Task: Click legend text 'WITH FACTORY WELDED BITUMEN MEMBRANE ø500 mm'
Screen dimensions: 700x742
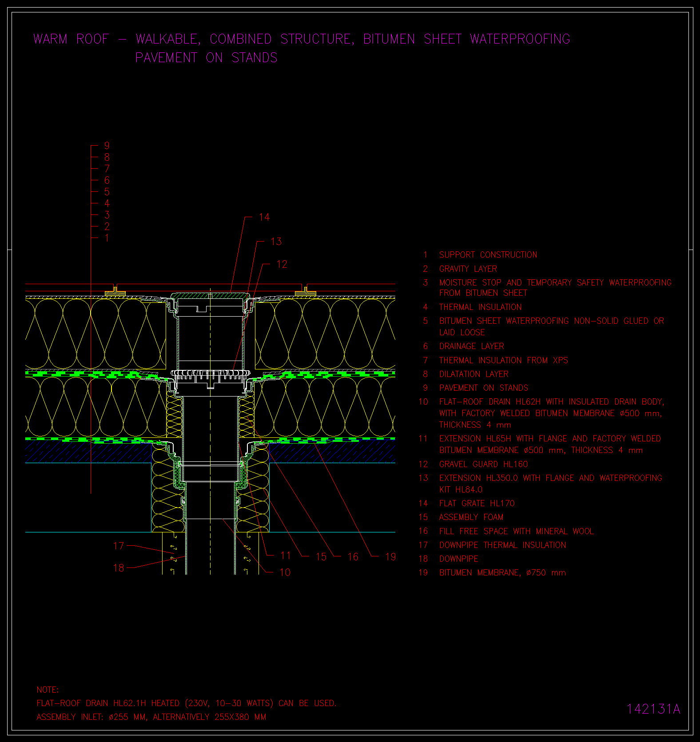Action: pyautogui.click(x=550, y=413)
